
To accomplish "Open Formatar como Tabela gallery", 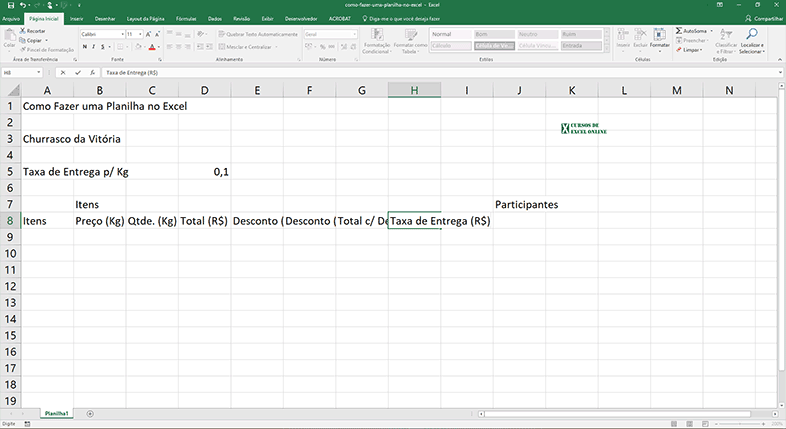I will (x=410, y=41).
